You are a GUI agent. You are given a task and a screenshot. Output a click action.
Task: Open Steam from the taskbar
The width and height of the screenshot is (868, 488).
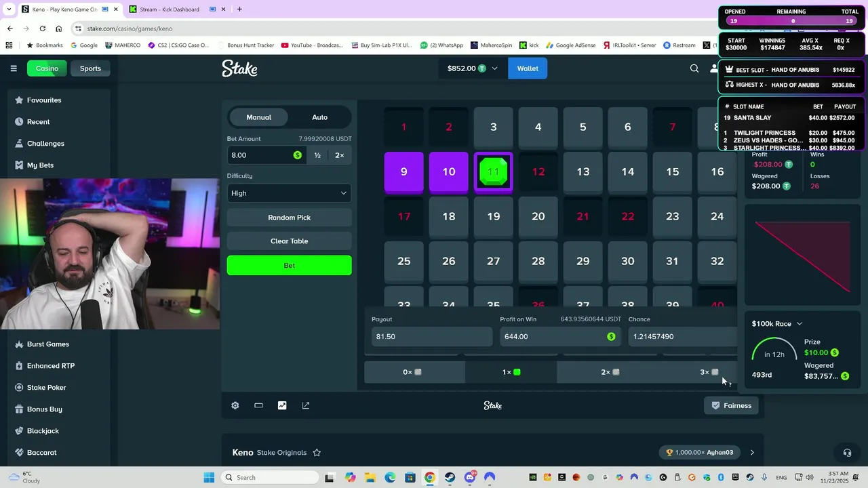450,477
